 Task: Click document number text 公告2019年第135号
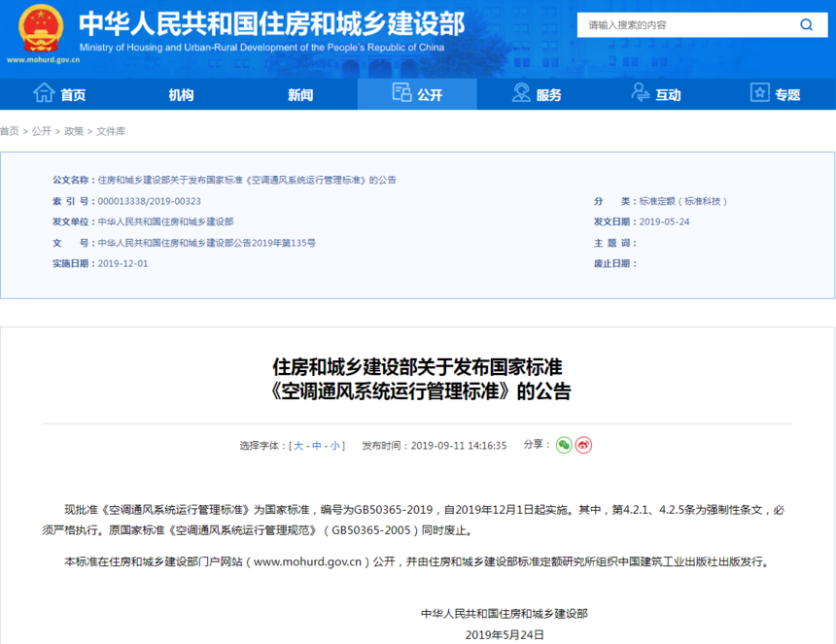click(x=274, y=243)
